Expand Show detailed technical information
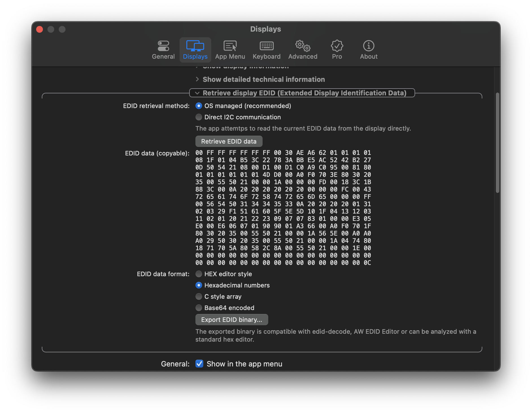532x413 pixels. 197,79
